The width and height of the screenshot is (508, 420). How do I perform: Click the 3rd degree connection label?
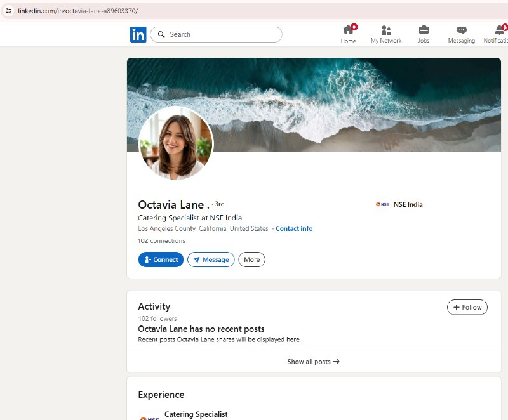tap(219, 204)
